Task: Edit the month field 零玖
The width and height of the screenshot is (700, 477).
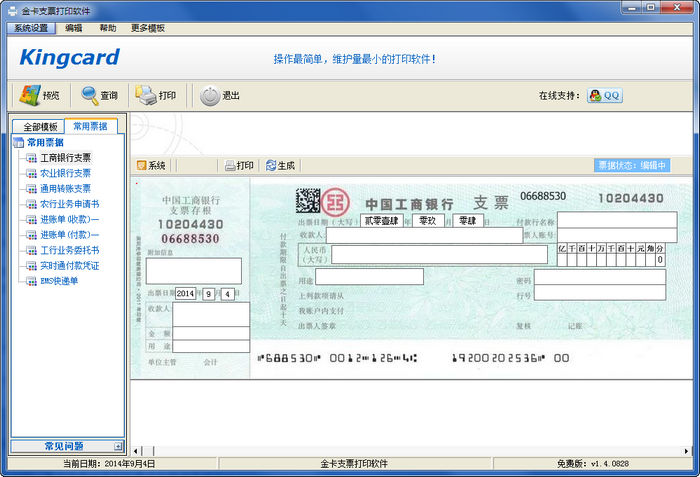Action: pyautogui.click(x=428, y=221)
